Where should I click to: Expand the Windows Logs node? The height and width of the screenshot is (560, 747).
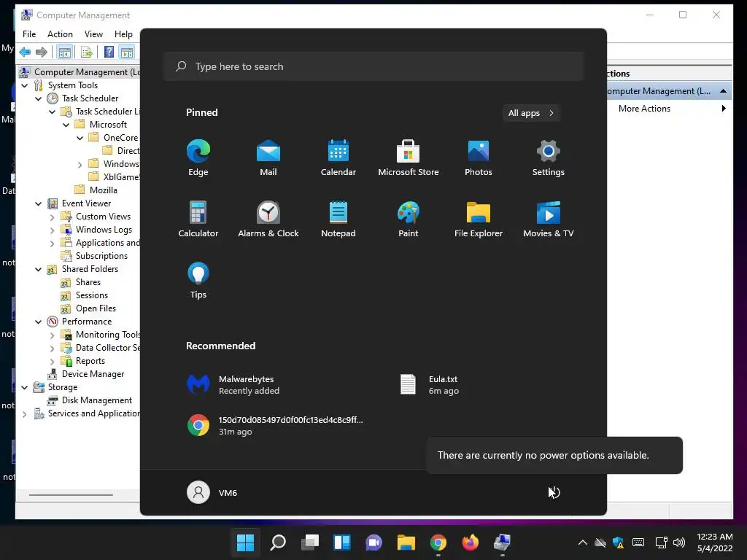(53, 230)
